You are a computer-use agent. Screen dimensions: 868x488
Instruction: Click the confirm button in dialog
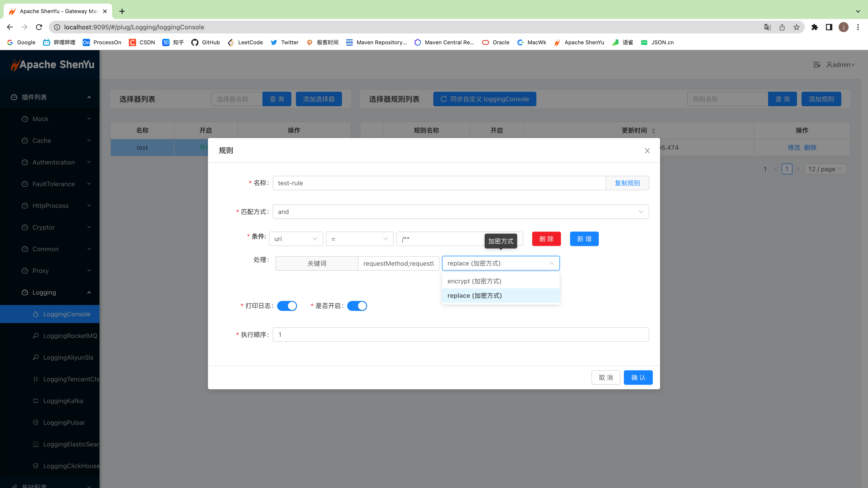(x=638, y=378)
